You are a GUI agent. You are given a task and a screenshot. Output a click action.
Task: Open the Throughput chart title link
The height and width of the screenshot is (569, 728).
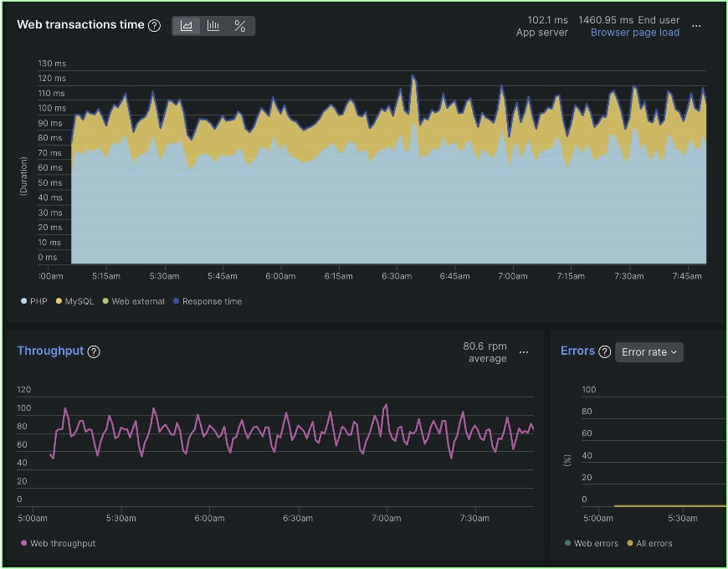(50, 351)
